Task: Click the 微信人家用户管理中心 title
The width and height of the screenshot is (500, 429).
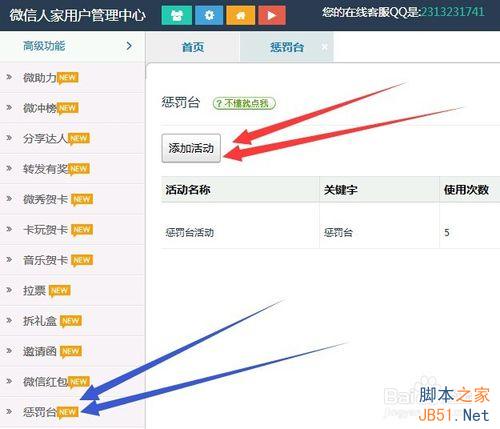Action: [77, 15]
